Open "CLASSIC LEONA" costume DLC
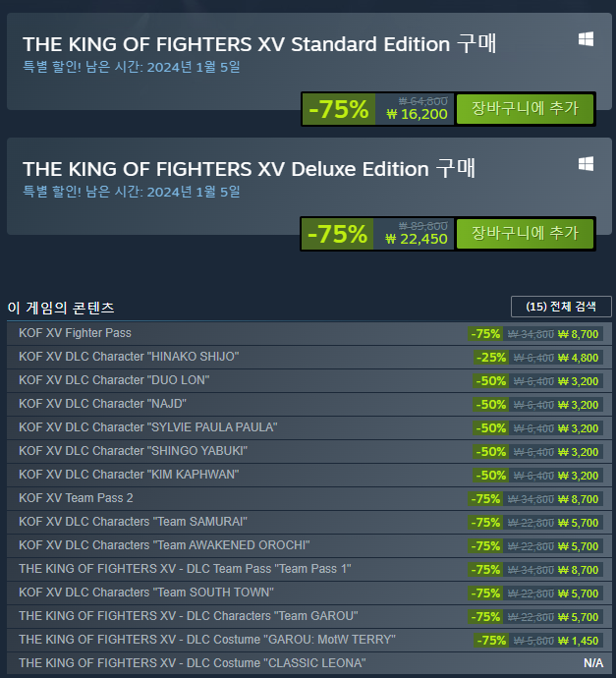The width and height of the screenshot is (616, 678). pyautogui.click(x=192, y=663)
